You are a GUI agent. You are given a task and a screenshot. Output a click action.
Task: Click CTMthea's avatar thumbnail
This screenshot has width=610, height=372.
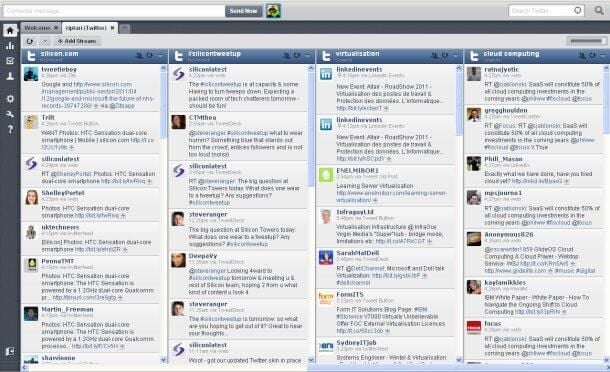coord(179,122)
